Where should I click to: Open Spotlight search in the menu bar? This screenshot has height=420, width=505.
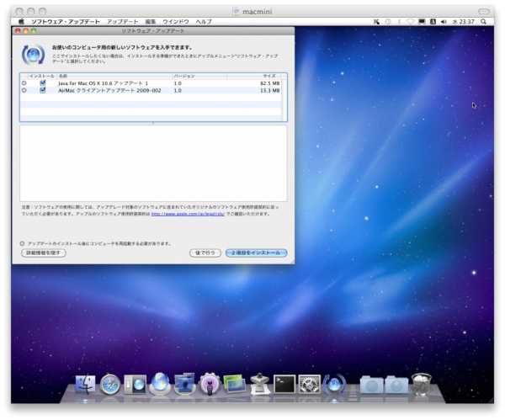(x=483, y=22)
